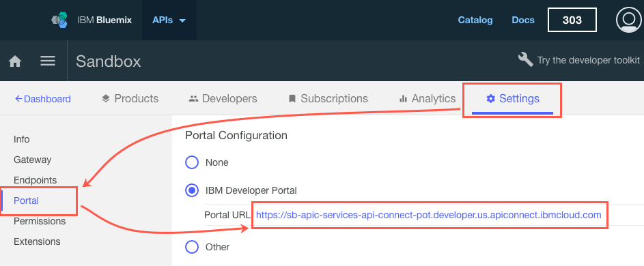Image resolution: width=644 pixels, height=266 pixels.
Task: Select the IBM Developer Portal radio button
Action: click(x=192, y=190)
